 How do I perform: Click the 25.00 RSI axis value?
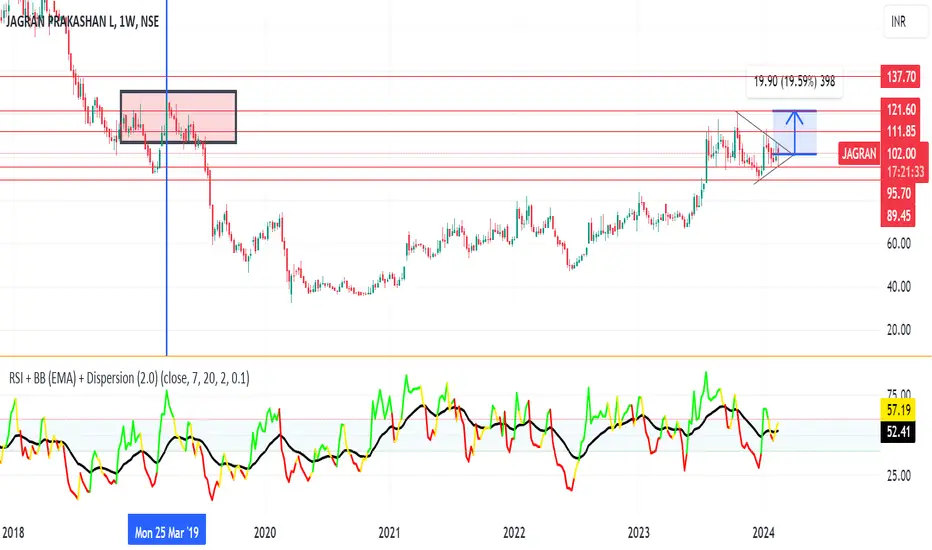pos(898,476)
